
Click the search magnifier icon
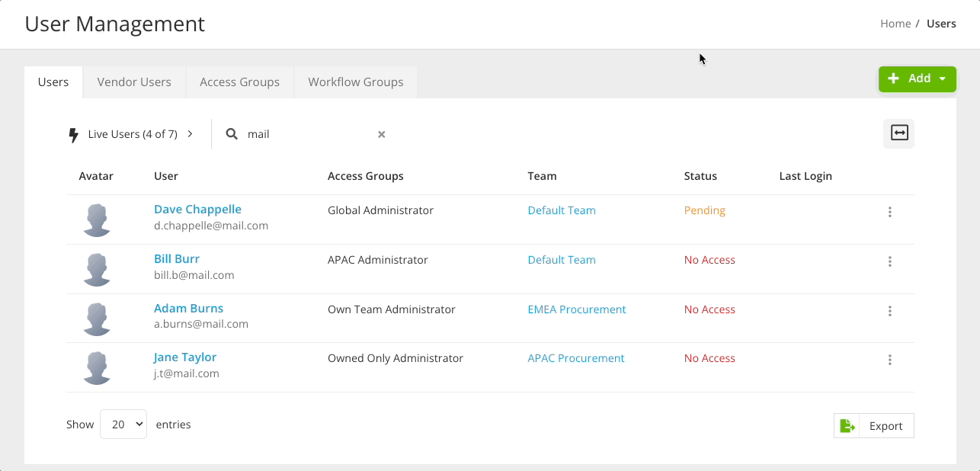click(x=232, y=133)
